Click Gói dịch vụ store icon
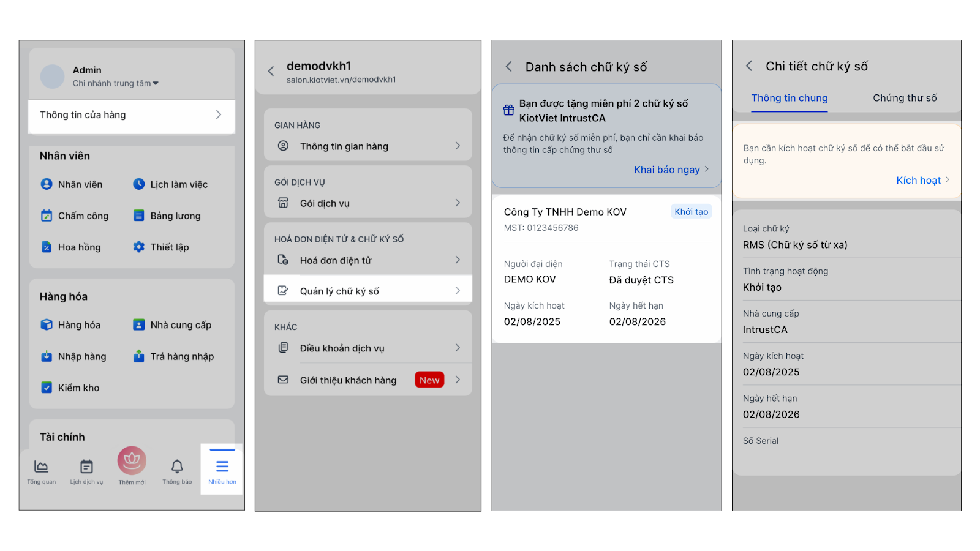Screen dimensions: 980x551 [x=283, y=203]
